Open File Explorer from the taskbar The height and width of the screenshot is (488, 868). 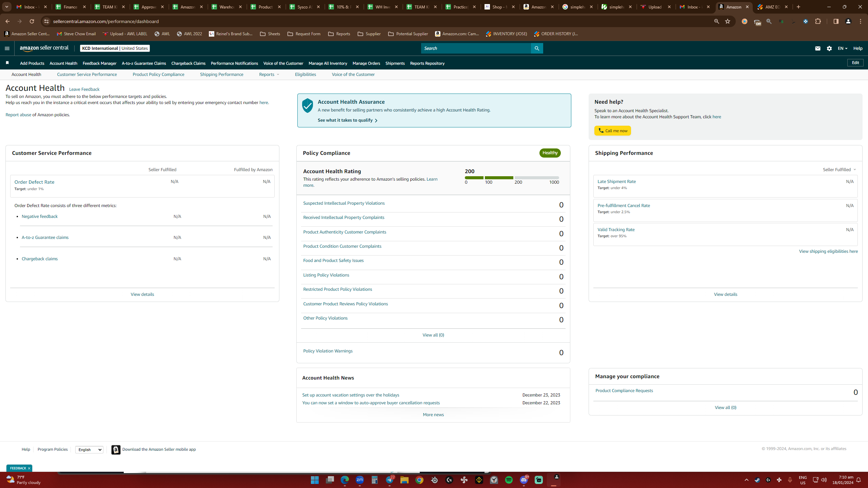click(405, 480)
